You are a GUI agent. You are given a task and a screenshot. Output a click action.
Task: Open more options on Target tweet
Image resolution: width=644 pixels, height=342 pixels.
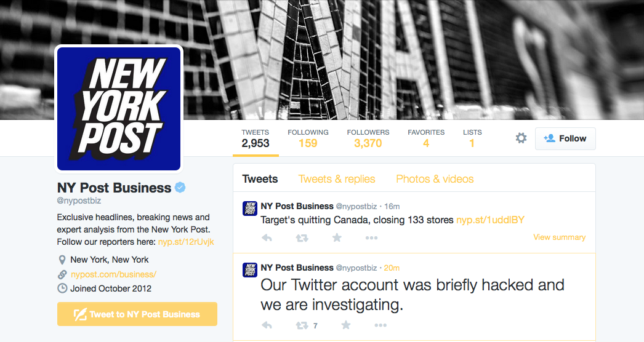[371, 238]
